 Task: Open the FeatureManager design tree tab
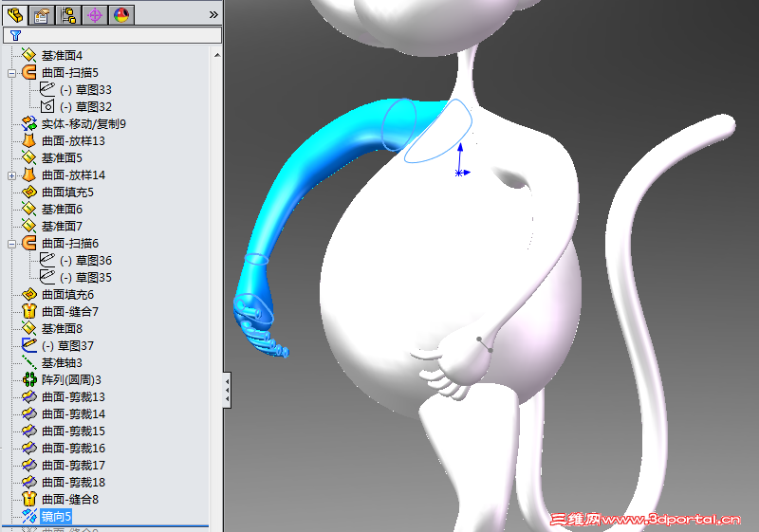(x=15, y=15)
